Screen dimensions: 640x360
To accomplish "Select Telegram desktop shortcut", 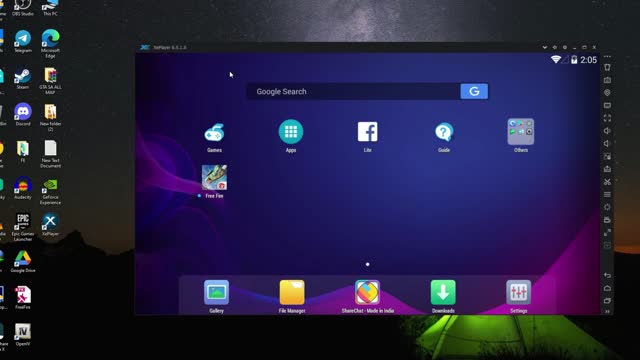I will click(23, 41).
